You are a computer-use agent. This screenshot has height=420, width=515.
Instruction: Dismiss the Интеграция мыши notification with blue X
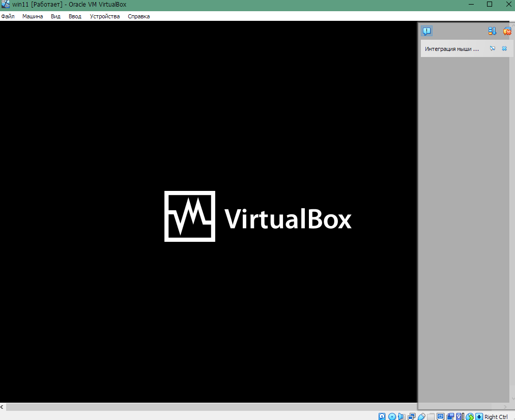coord(504,49)
